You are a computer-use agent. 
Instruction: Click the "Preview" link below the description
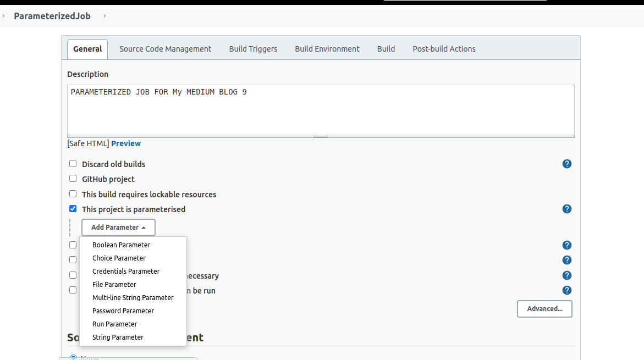click(126, 143)
